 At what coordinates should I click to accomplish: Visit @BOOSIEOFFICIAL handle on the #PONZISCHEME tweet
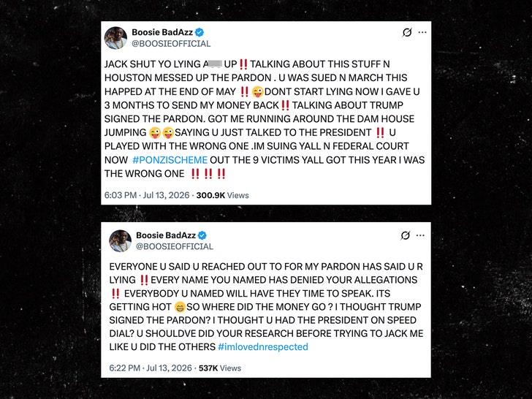click(171, 44)
